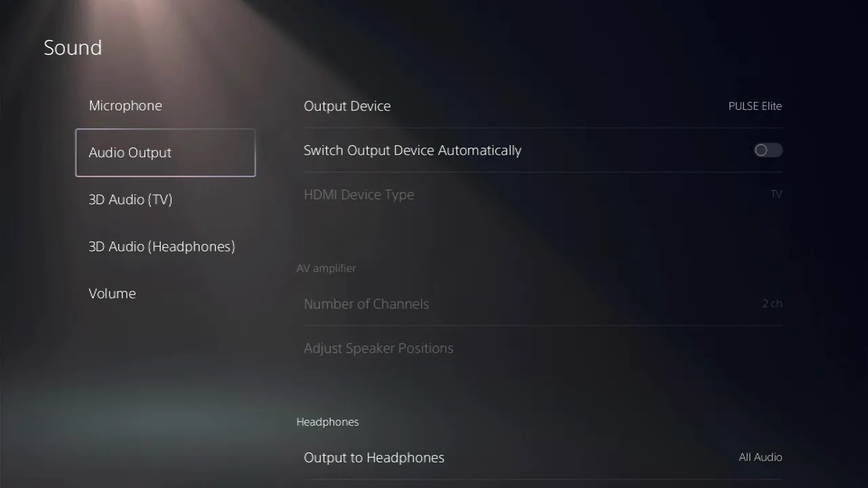The image size is (868, 488).
Task: Click the Headphones section header
Action: pyautogui.click(x=328, y=422)
